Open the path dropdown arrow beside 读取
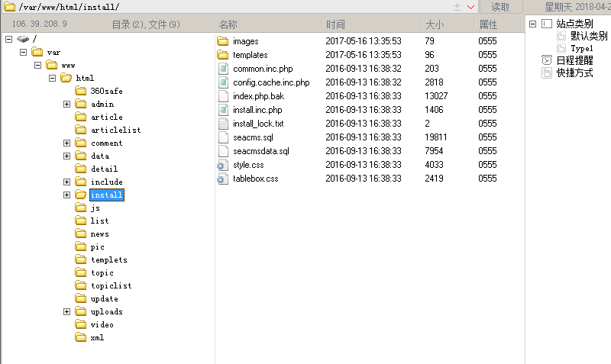 point(471,7)
